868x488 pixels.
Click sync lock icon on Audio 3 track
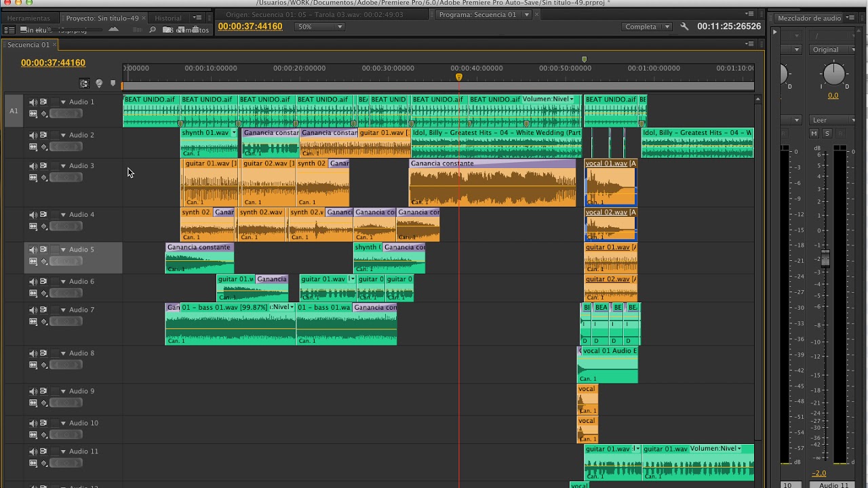43,165
